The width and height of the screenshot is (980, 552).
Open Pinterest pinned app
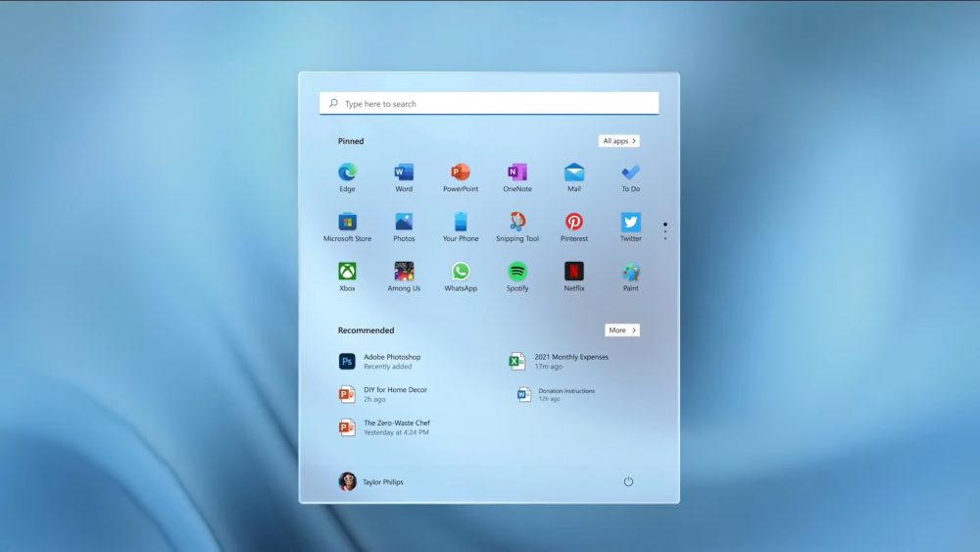[x=573, y=227]
